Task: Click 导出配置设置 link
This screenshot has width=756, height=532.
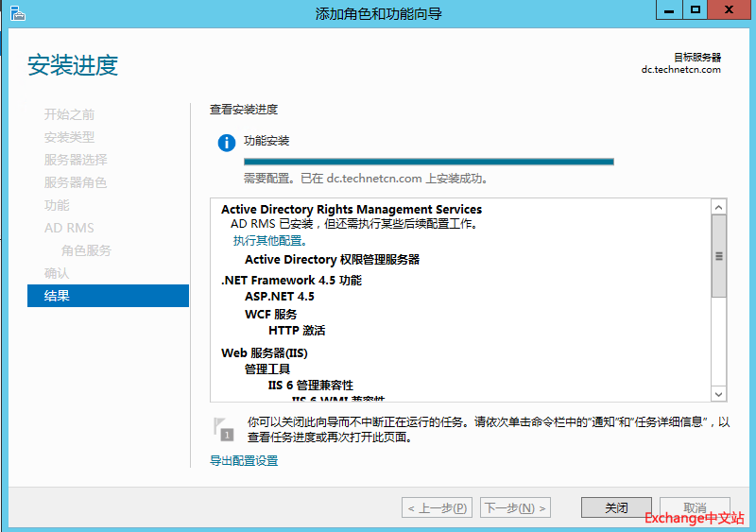Action: (x=244, y=461)
